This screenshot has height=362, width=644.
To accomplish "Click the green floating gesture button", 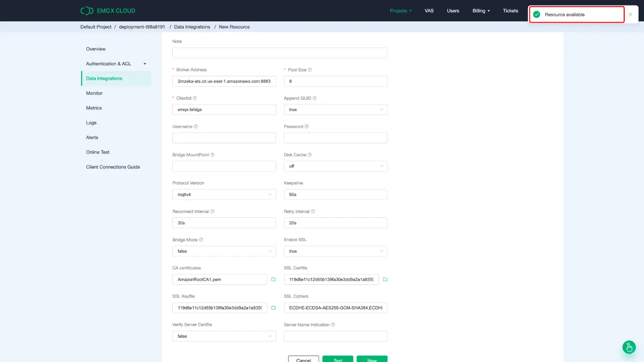I will (x=629, y=347).
